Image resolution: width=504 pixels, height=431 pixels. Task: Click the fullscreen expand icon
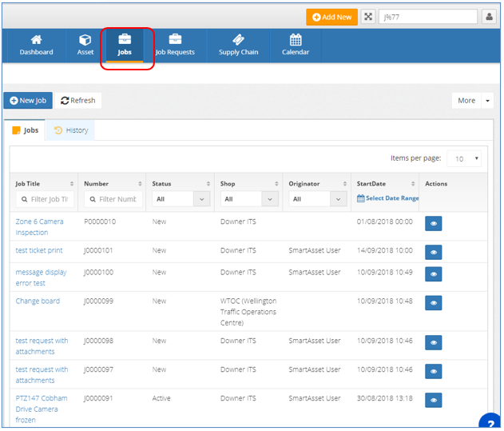[368, 17]
